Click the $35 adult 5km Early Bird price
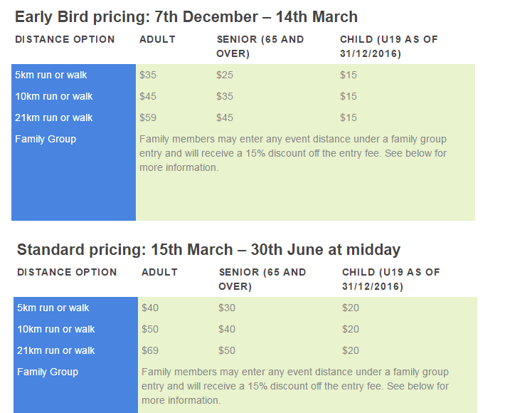Screen dimensions: 532x413 pos(148,75)
